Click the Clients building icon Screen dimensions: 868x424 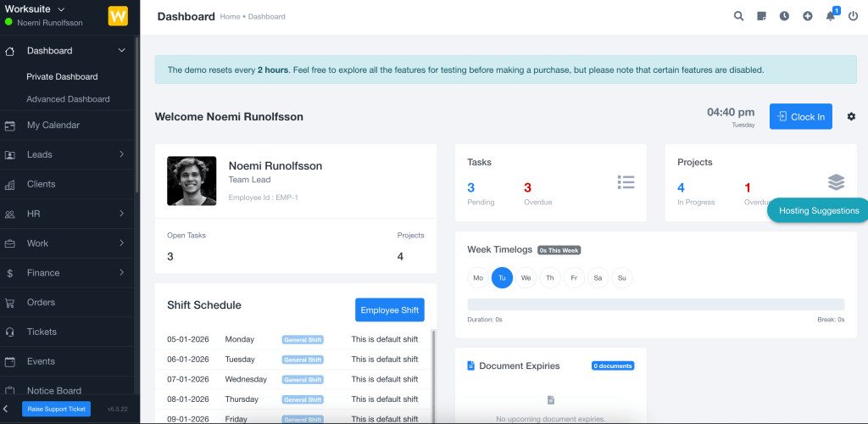pos(10,185)
